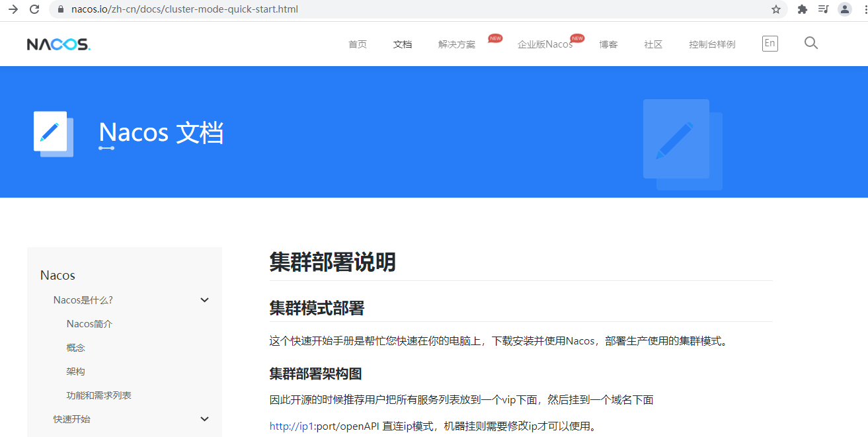Screen dimensions: 868x437
Task: Go to 首页 nav item
Action: click(x=358, y=44)
